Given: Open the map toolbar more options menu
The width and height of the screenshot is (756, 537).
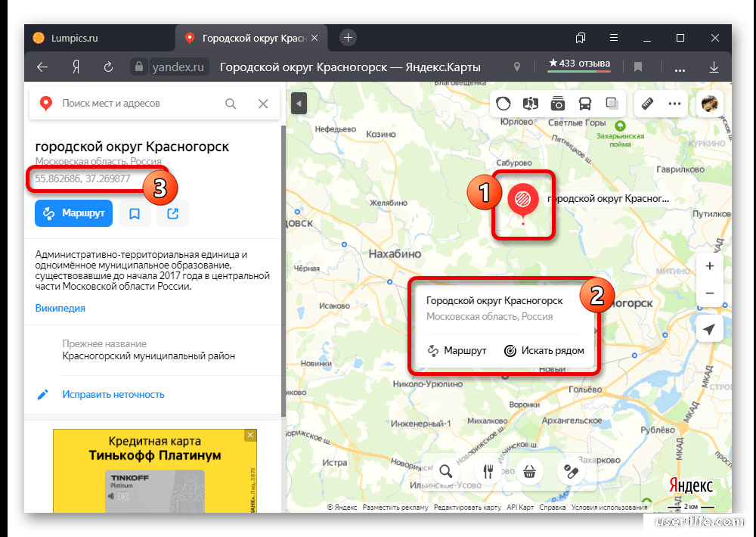Looking at the screenshot, I should coord(674,104).
